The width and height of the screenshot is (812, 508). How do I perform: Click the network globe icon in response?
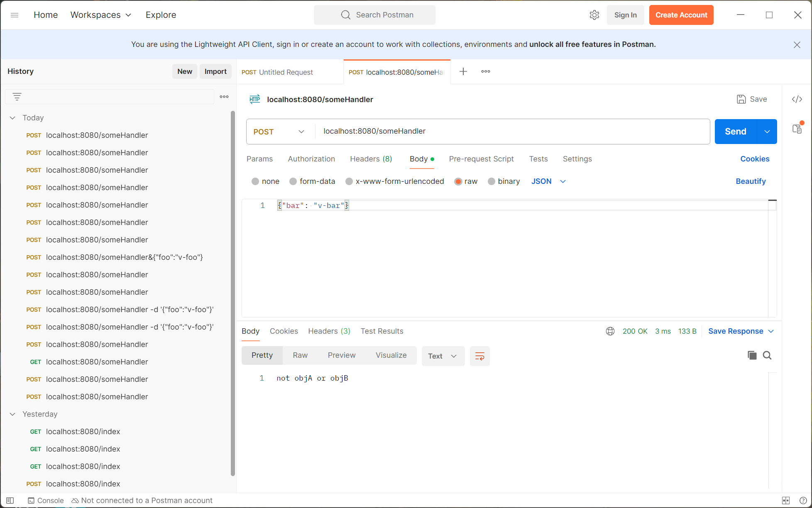point(610,331)
